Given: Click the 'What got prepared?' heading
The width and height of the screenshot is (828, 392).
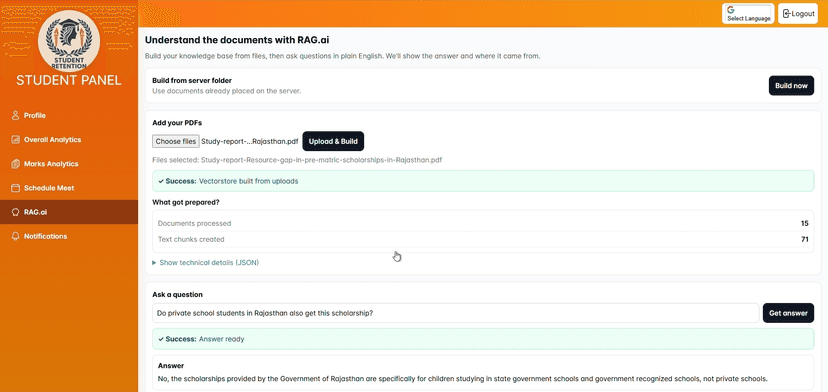Looking at the screenshot, I should (186, 202).
